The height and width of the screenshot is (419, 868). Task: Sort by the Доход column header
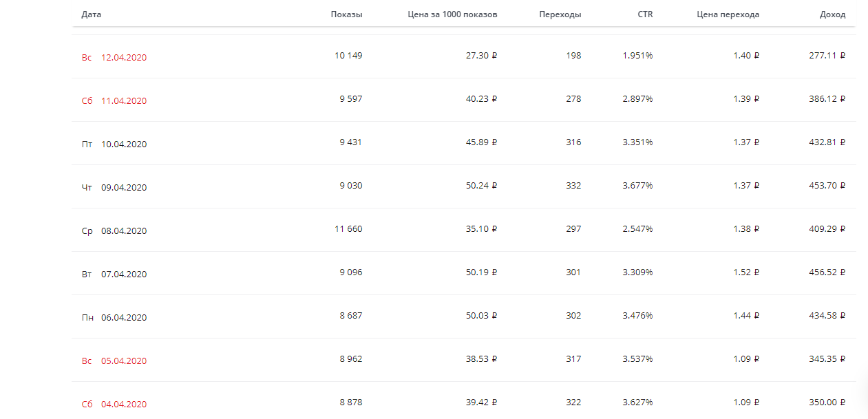click(x=832, y=14)
